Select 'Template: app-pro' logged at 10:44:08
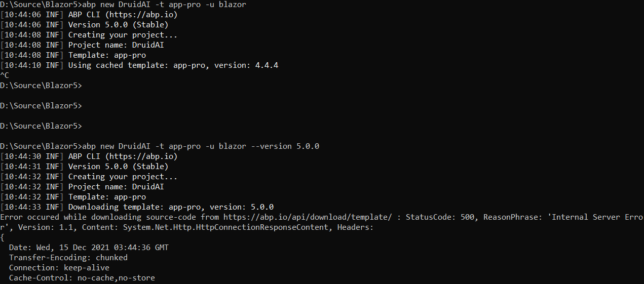This screenshot has height=284, width=644. 107,55
